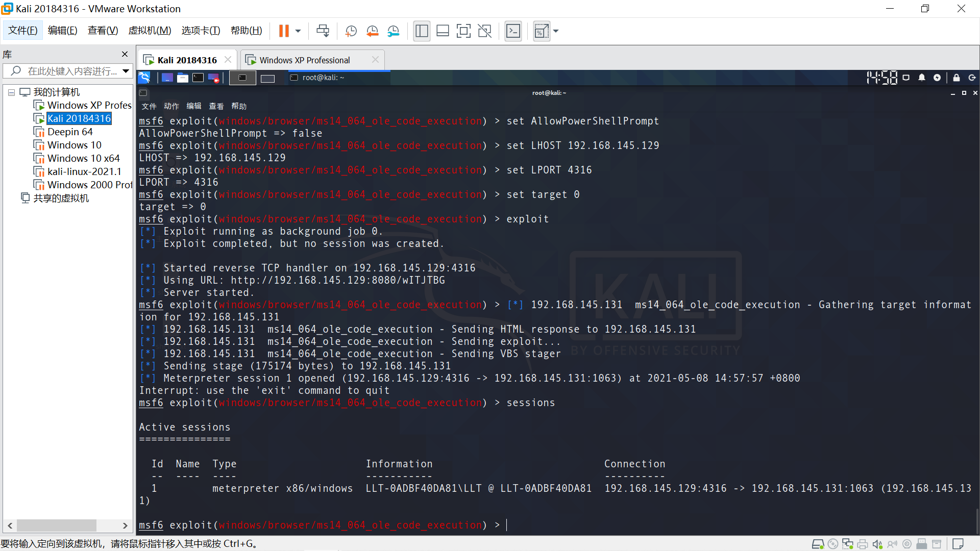Collapse the 我的计算机 tree node
Image resolution: width=980 pixels, height=551 pixels.
point(11,92)
